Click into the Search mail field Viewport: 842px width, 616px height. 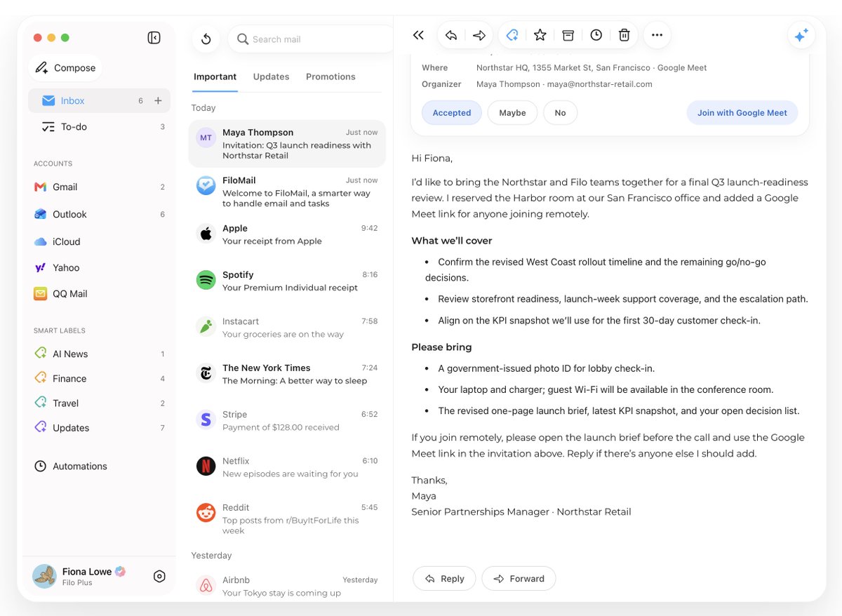pyautogui.click(x=312, y=39)
